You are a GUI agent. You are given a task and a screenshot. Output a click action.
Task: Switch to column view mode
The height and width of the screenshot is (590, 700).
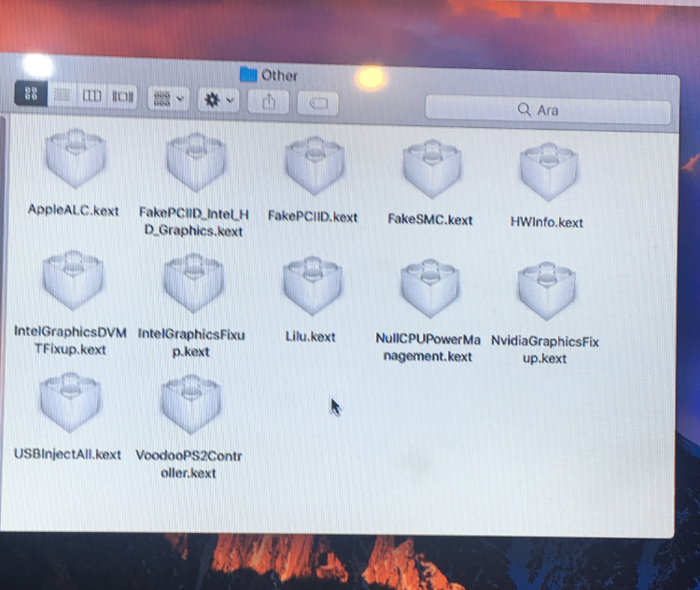click(91, 96)
